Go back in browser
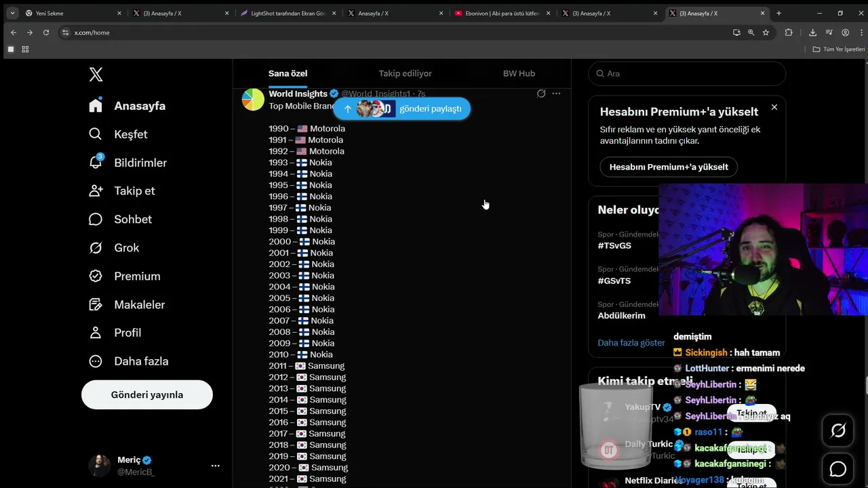Viewport: 868px width, 488px height. pyautogui.click(x=14, y=33)
